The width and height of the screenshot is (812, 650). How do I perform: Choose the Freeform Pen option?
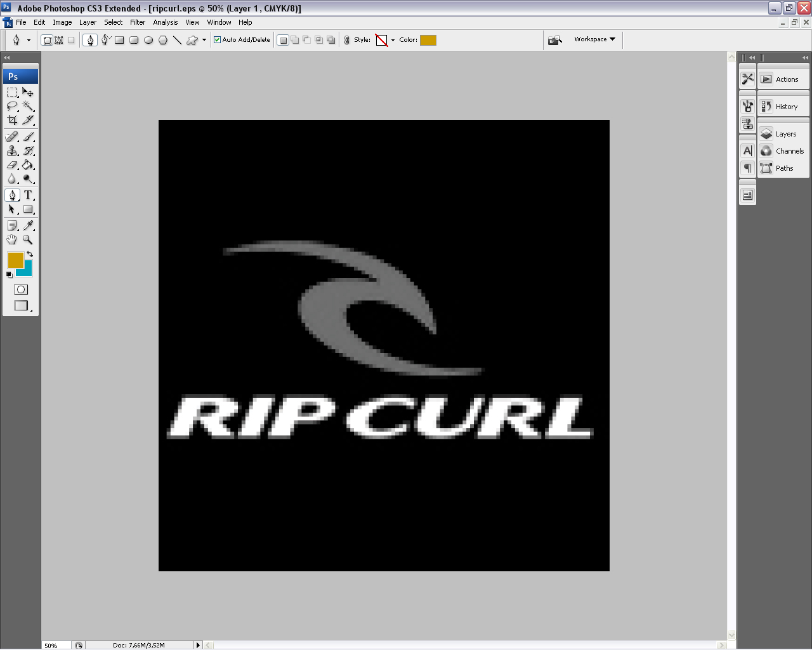click(x=105, y=40)
